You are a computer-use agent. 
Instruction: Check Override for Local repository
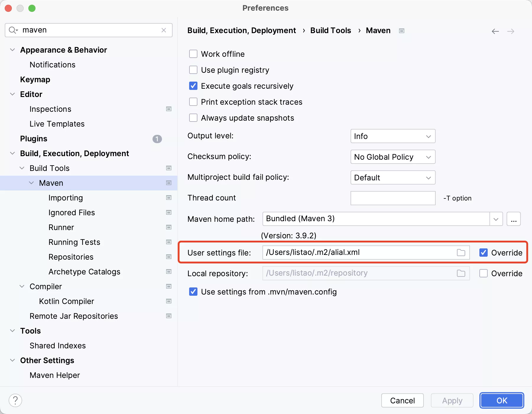click(484, 273)
